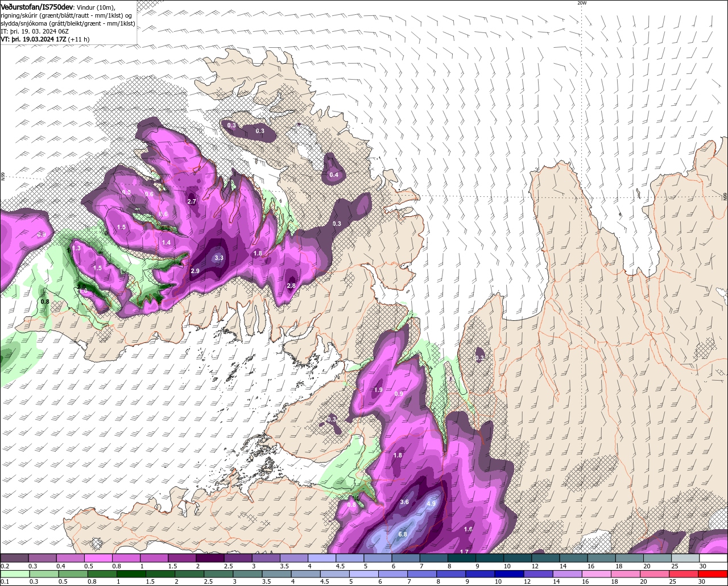Click the 2.7 precipitation value on the map
Screen dimensions: 728x586
pyautogui.click(x=192, y=201)
